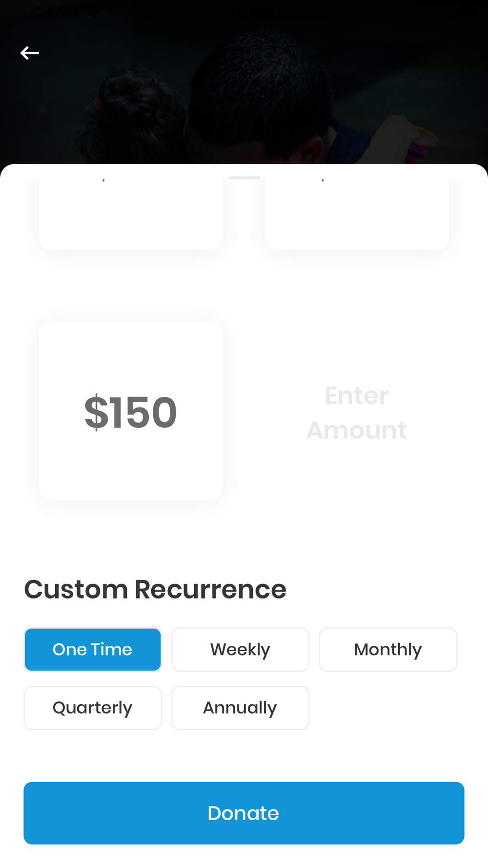Choose the $150 donation amount card
The width and height of the screenshot is (488, 868).
point(131,410)
